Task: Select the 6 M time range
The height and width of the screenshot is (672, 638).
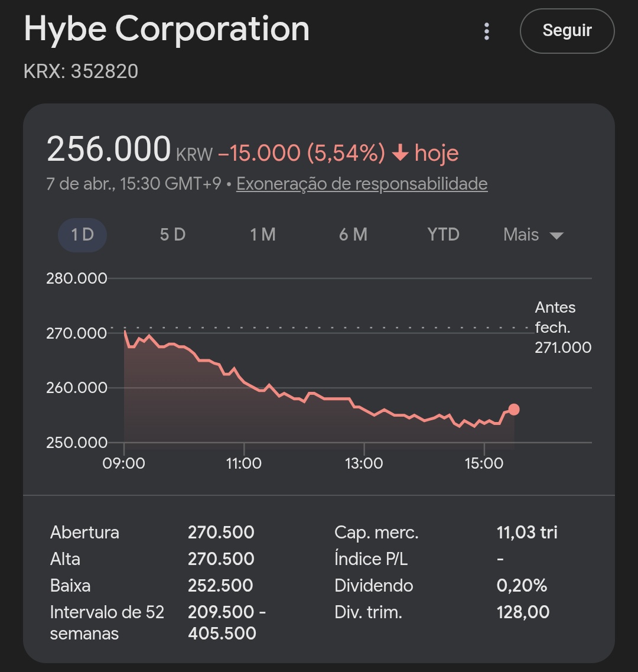Action: coord(353,235)
